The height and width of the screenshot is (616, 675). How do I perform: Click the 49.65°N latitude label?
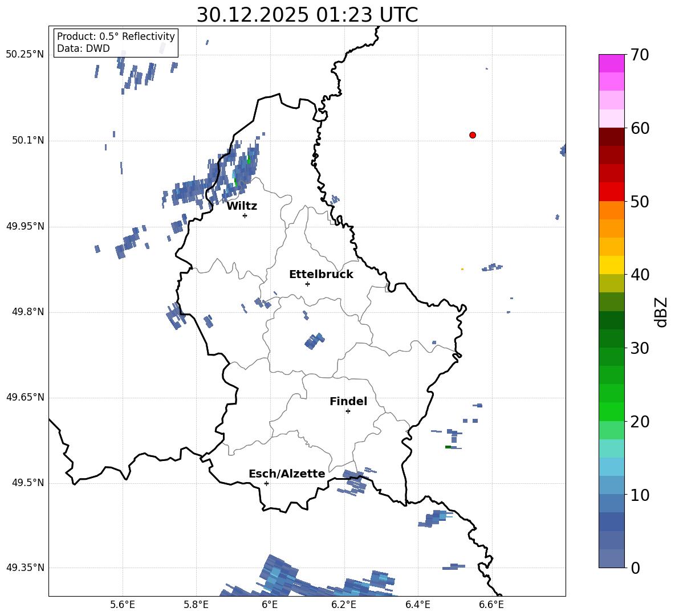point(25,397)
